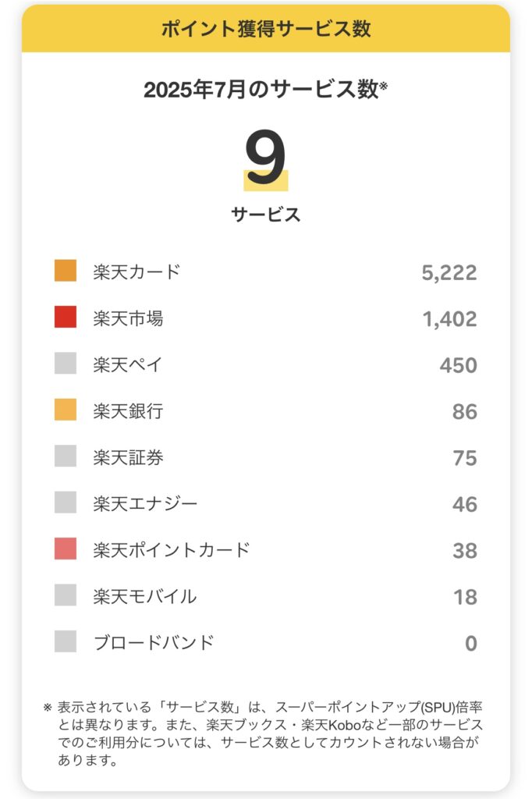532x799 pixels.
Task: Select the 楽天ペイ service label
Action: [127, 365]
